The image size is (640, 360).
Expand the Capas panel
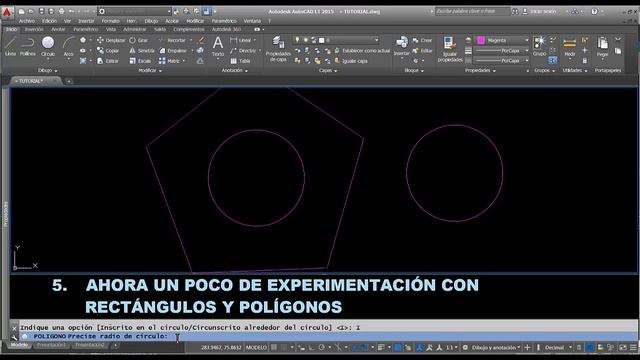(328, 71)
